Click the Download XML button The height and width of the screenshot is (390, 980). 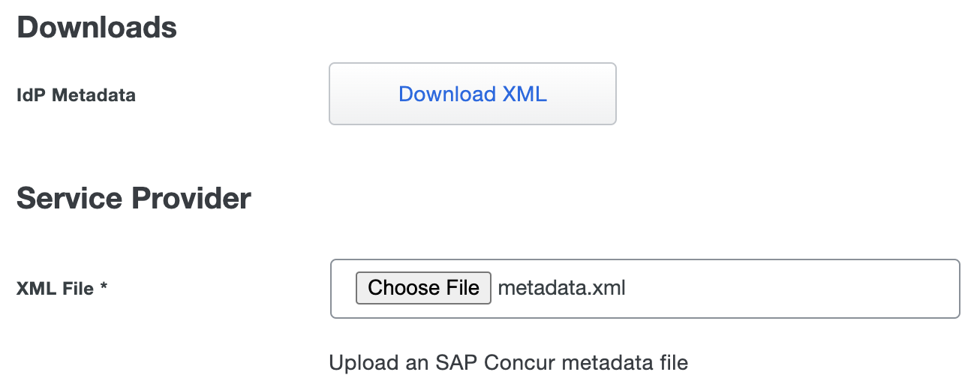[472, 94]
